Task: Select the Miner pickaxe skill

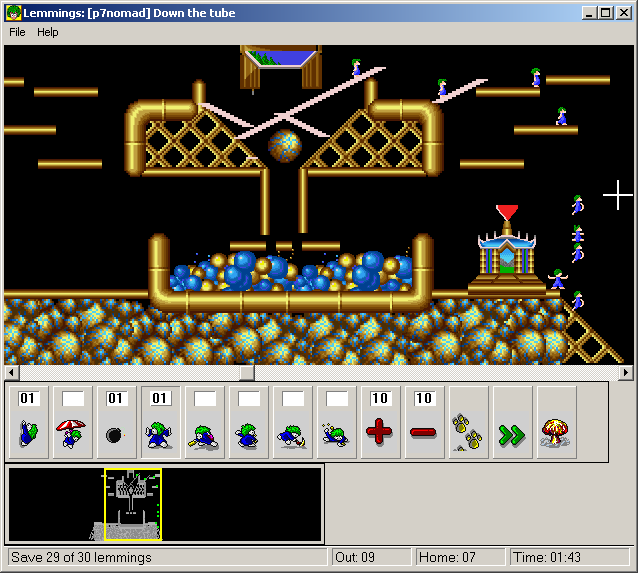Action: (x=292, y=422)
